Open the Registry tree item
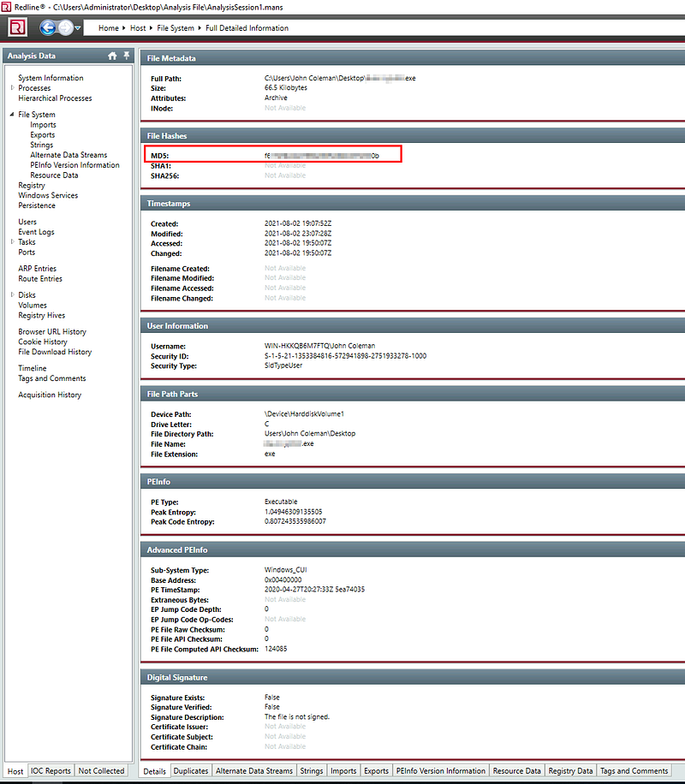This screenshot has width=685, height=784. point(32,186)
